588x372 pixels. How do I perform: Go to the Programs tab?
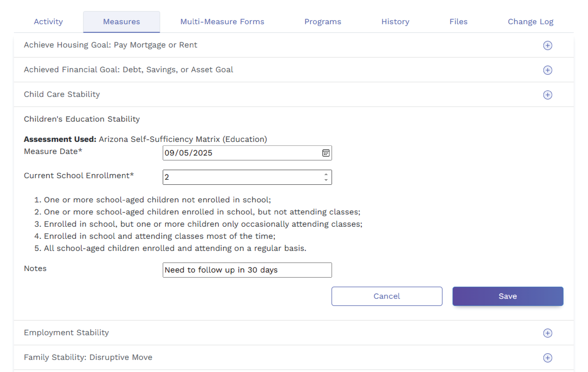[323, 22]
